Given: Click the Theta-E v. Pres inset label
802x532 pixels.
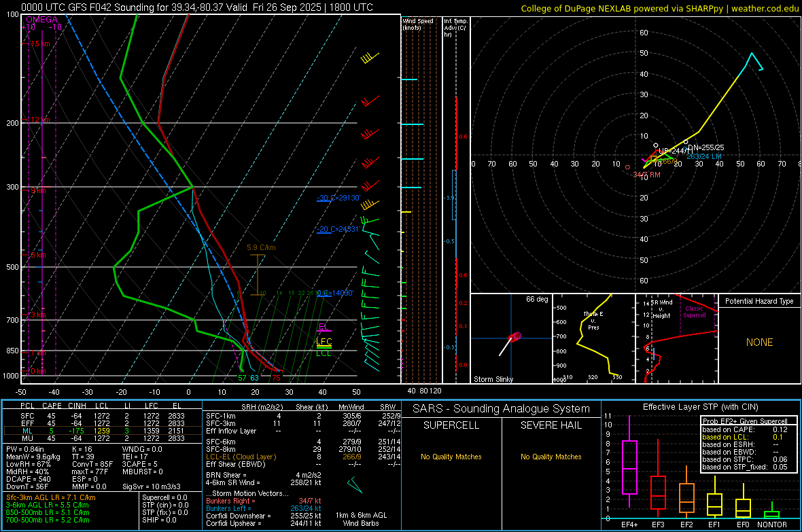Looking at the screenshot, I should click(593, 320).
